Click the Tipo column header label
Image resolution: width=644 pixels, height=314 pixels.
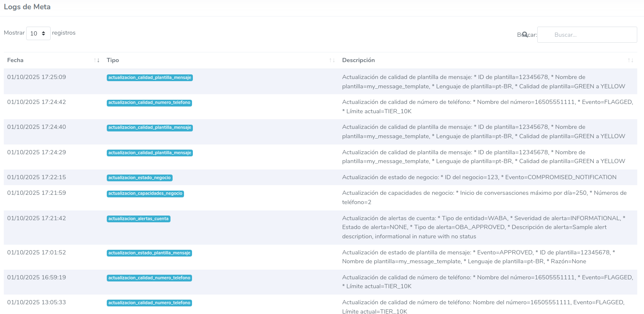(x=113, y=60)
